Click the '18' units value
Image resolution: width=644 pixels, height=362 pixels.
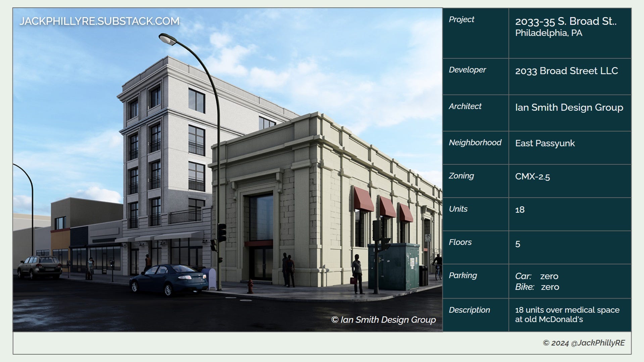[x=520, y=210]
